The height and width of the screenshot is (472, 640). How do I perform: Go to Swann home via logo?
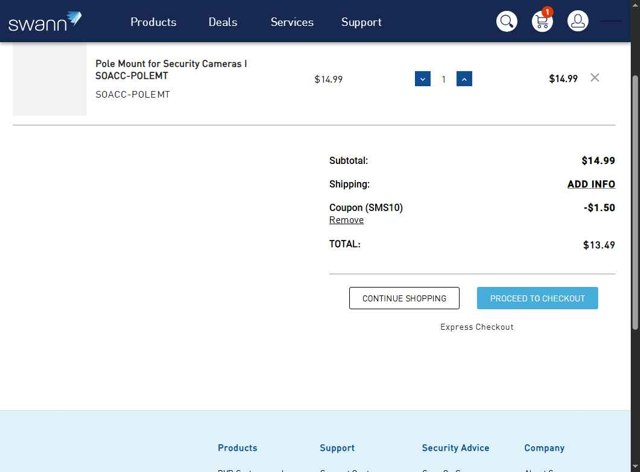coord(45,22)
